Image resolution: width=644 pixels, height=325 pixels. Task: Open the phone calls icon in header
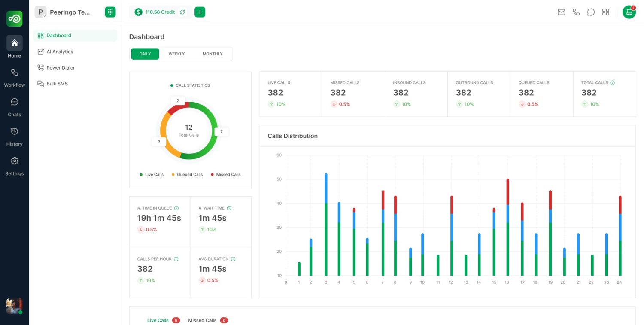[576, 12]
